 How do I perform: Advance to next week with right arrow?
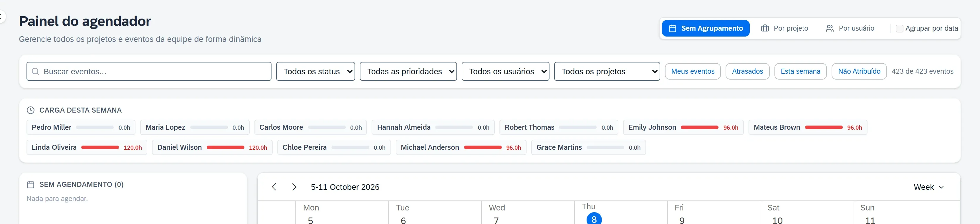[294, 187]
